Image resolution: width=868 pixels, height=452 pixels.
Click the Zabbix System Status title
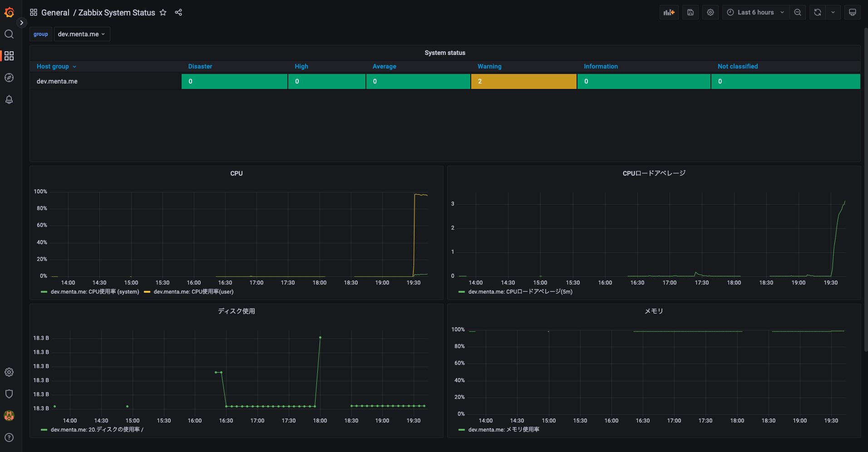(117, 13)
